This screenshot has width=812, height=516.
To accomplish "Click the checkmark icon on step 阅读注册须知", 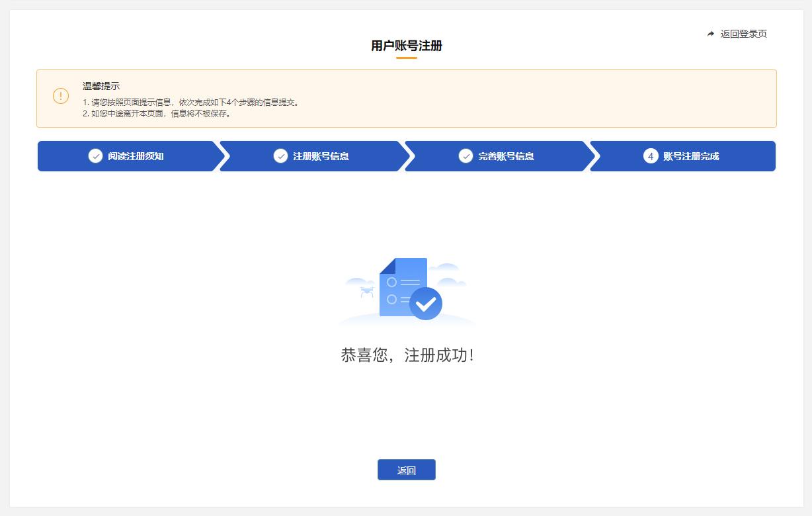I will tap(95, 156).
